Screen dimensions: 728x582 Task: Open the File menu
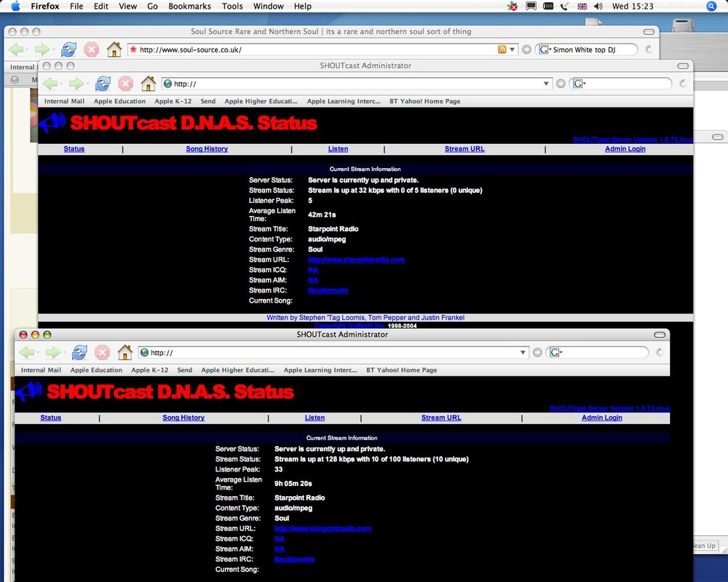tap(76, 6)
